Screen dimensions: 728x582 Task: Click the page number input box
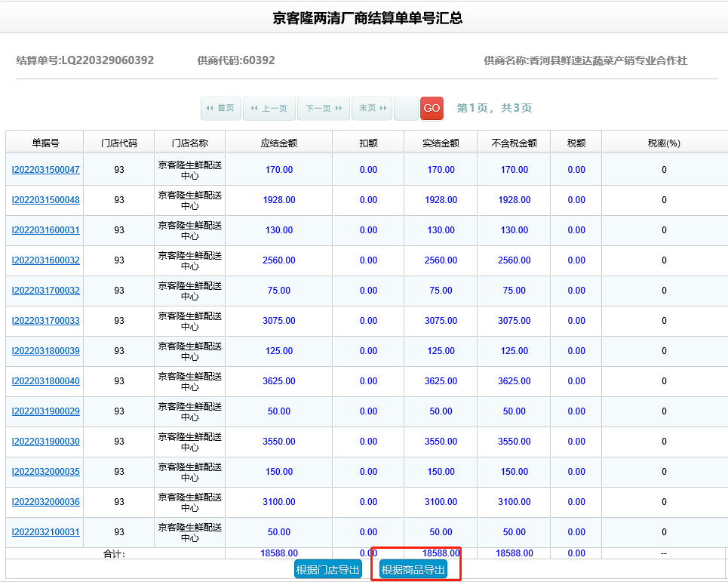click(407, 108)
